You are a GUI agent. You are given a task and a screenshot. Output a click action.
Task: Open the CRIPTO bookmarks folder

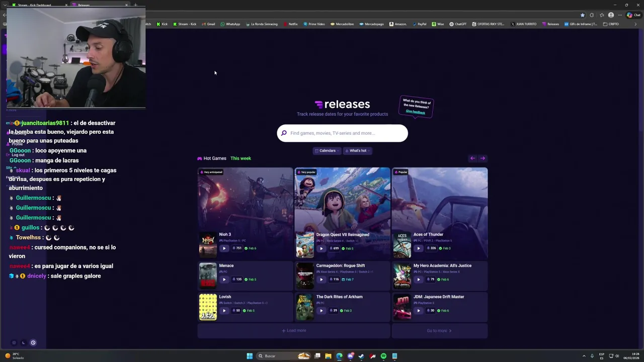611,24
